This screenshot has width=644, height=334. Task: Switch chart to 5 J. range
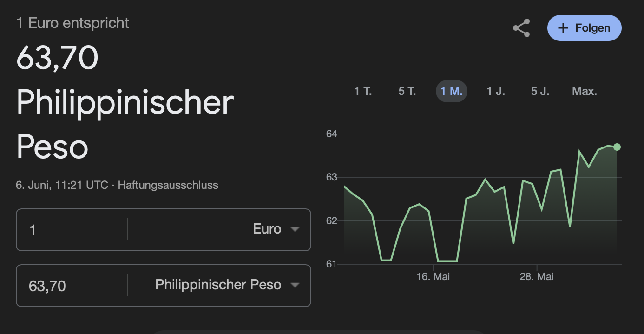pyautogui.click(x=540, y=91)
